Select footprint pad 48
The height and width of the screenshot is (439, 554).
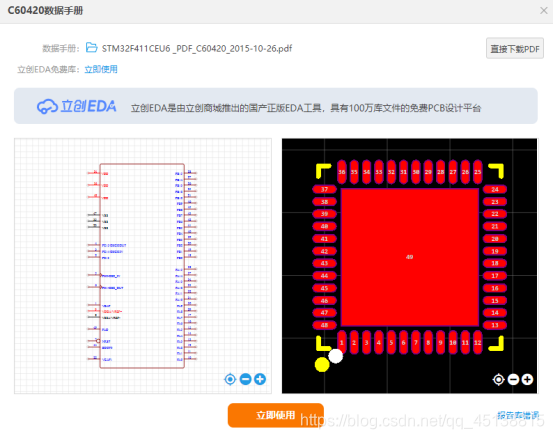pyautogui.click(x=324, y=325)
